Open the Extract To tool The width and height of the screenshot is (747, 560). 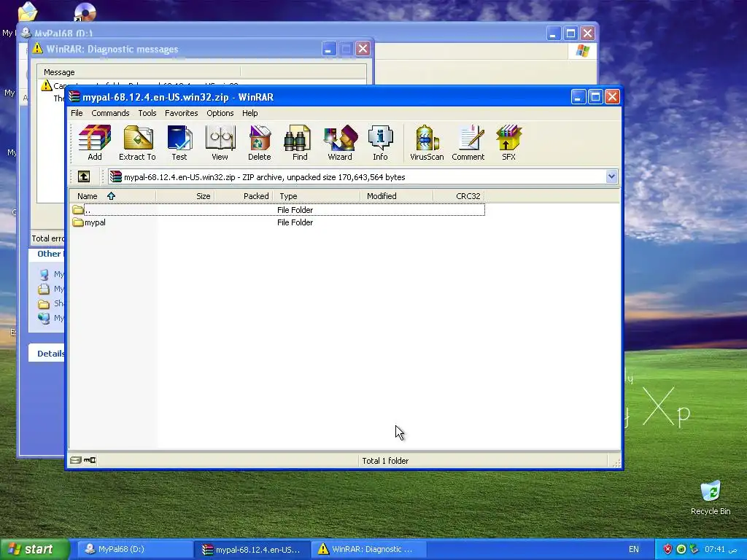137,142
